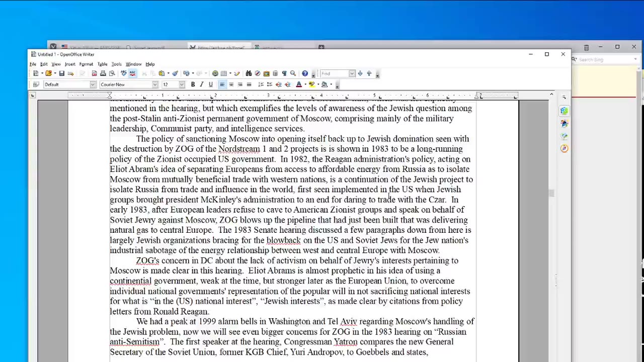The width and height of the screenshot is (644, 362).
Task: Click the Open file folder icon
Action: tap(48, 73)
